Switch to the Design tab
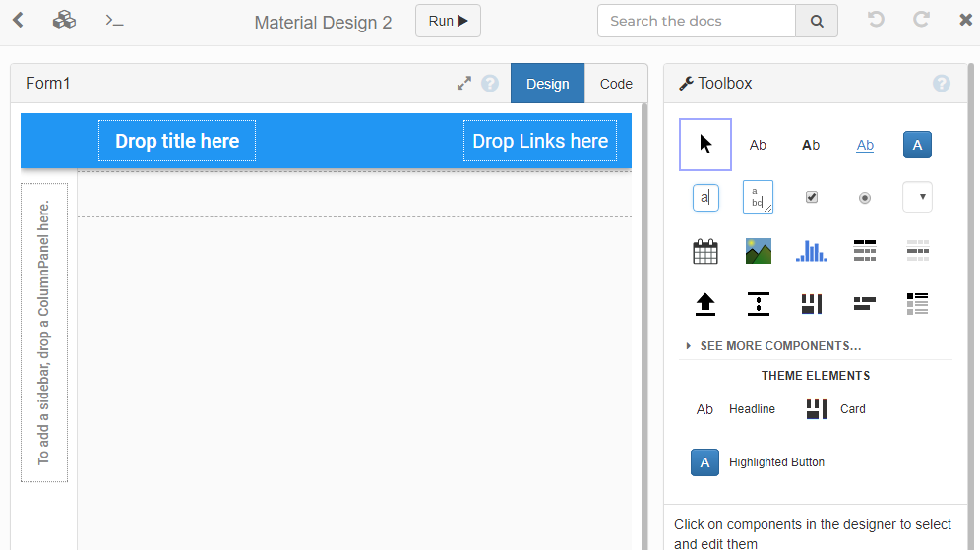This screenshot has width=980, height=550. 547,83
